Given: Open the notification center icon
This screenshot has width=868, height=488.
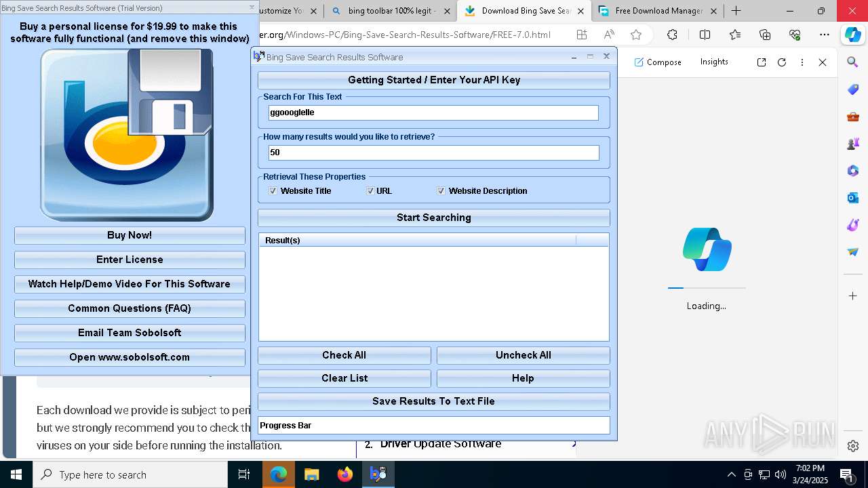Looking at the screenshot, I should click(x=846, y=474).
